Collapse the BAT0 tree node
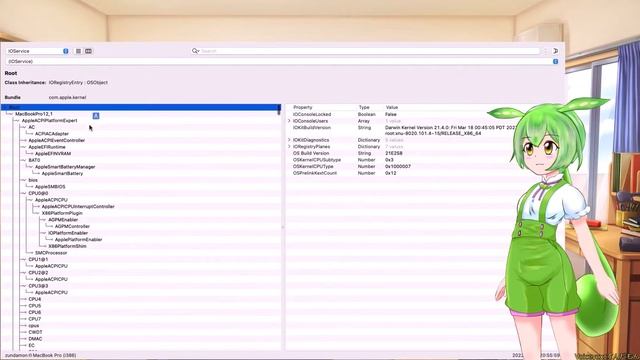Viewport: 640px width, 360px height. pos(24,160)
